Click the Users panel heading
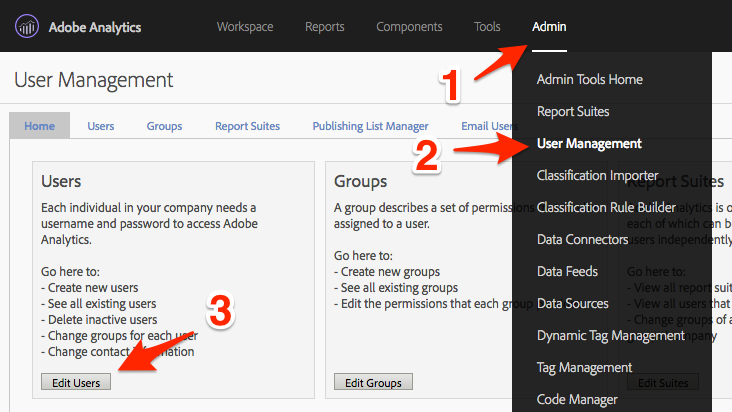Image resolution: width=732 pixels, height=412 pixels. tap(61, 181)
